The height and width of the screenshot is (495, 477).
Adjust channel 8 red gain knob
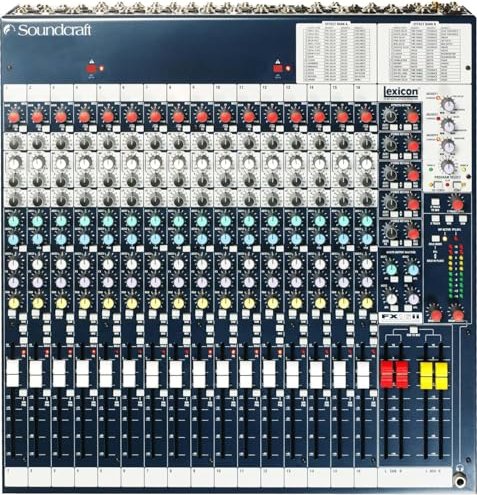(x=178, y=117)
